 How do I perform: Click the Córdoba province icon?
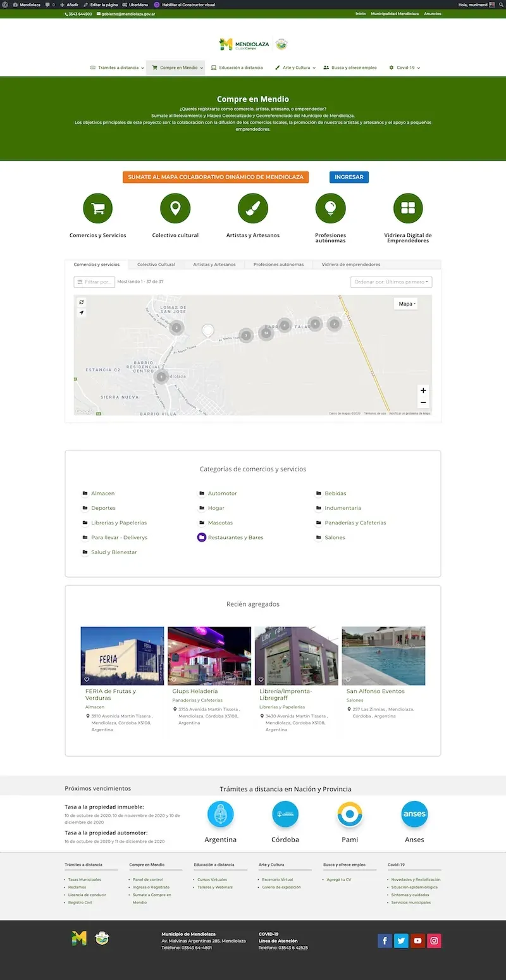pos(285,814)
